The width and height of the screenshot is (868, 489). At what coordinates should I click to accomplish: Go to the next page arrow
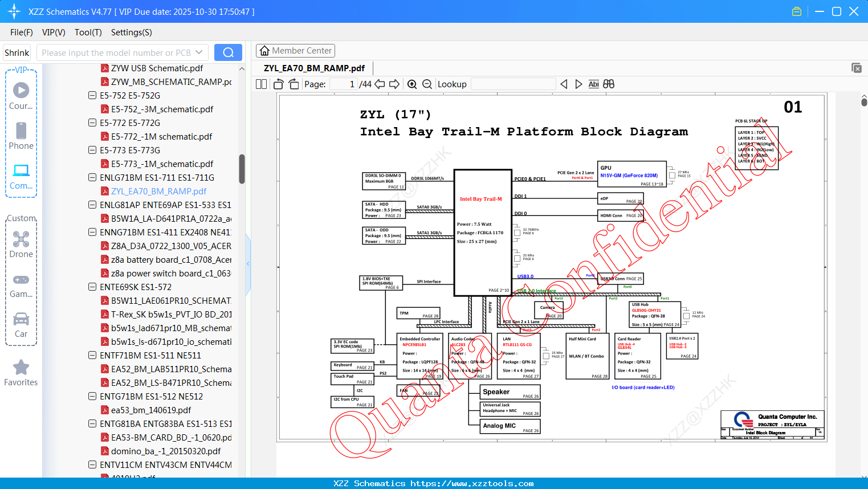click(394, 84)
